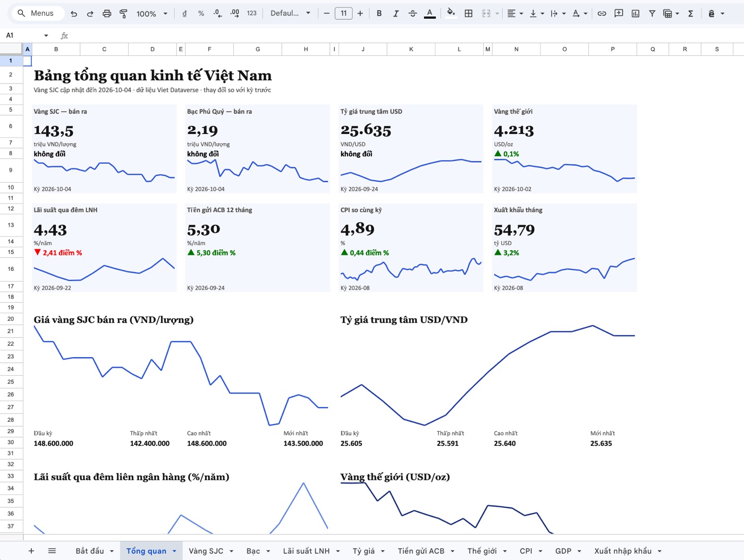Click the add new sheet button
Image resolution: width=744 pixels, height=560 pixels.
[31, 551]
